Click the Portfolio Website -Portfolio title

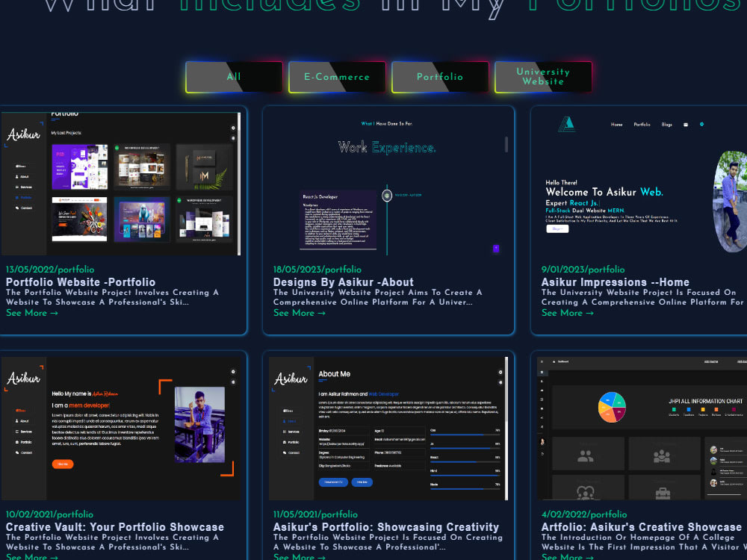[81, 282]
